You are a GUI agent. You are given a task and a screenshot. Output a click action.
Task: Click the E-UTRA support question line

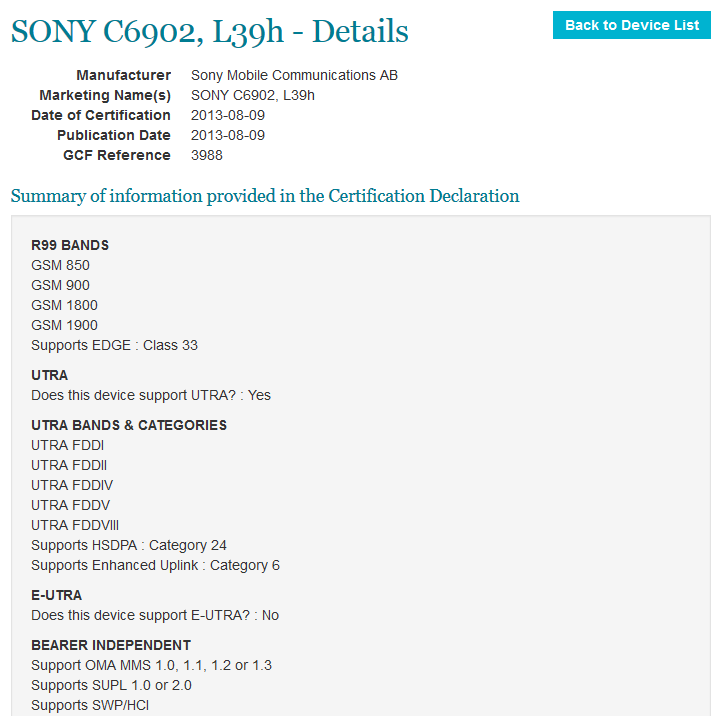(x=155, y=615)
